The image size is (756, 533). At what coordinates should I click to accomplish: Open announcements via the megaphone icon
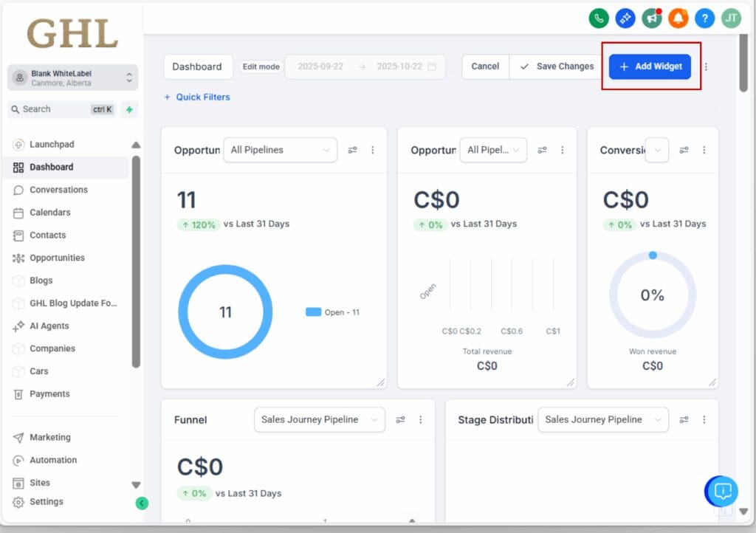click(x=652, y=18)
